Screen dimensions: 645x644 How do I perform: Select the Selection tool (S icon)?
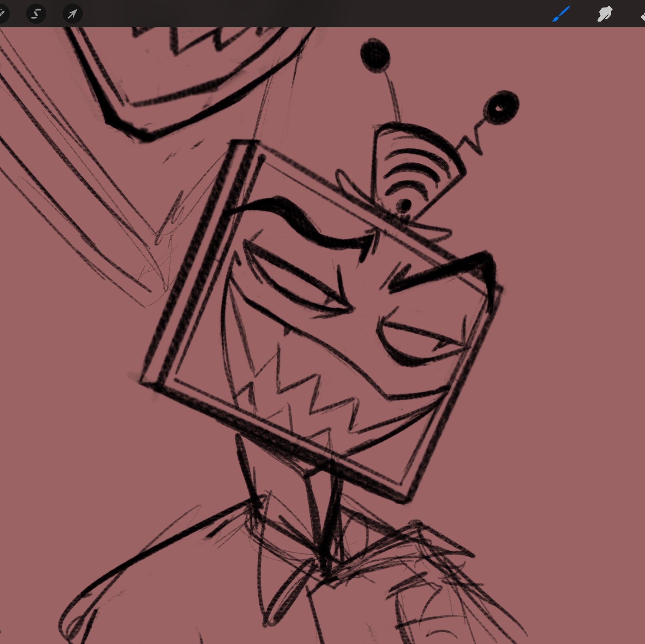coord(36,14)
